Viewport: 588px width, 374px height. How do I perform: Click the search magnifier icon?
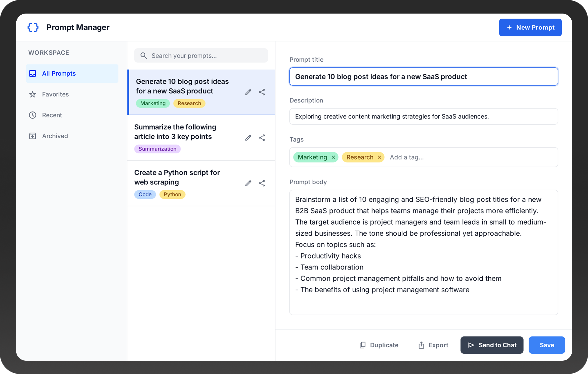click(144, 56)
